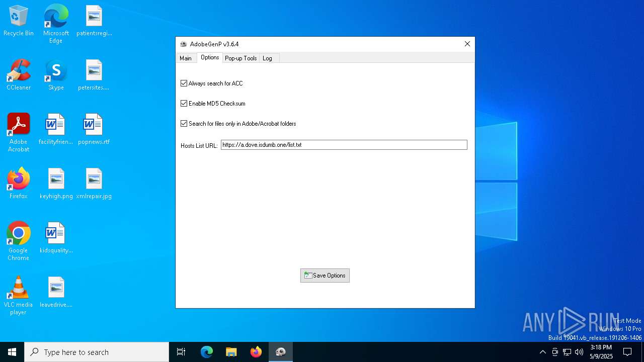
Task: Toggle Enable MD5 Checksum checkbox
Action: pos(184,104)
